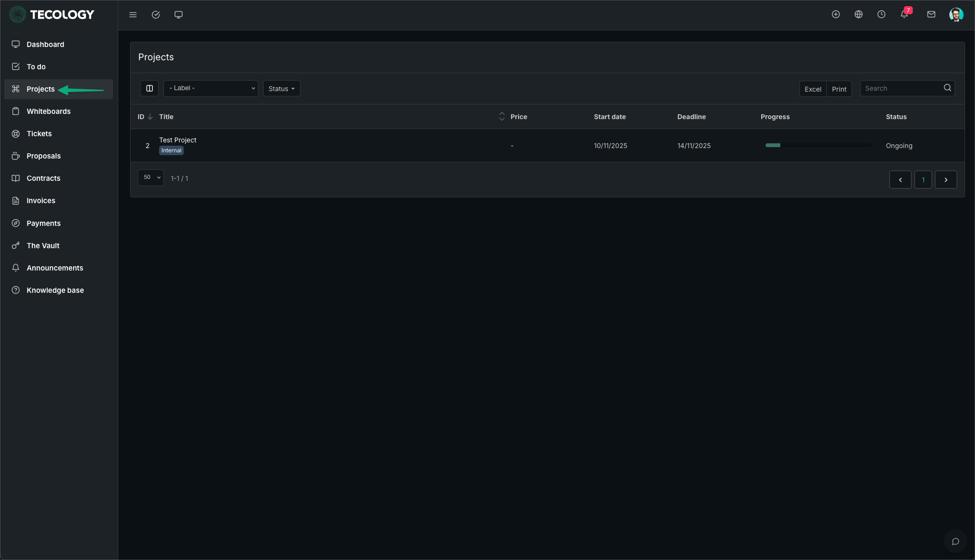The height and width of the screenshot is (560, 975).
Task: Expand the Label filter dropdown
Action: (x=211, y=88)
